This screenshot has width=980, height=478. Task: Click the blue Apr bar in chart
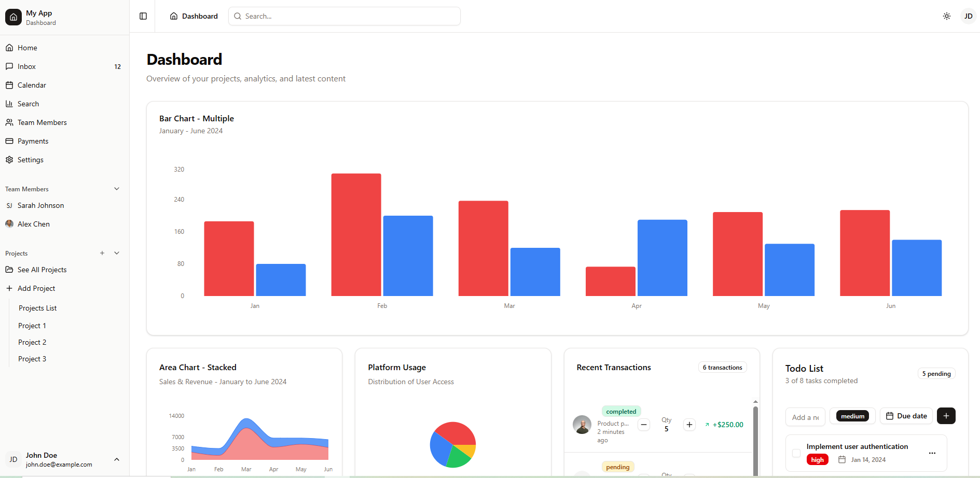pyautogui.click(x=662, y=258)
